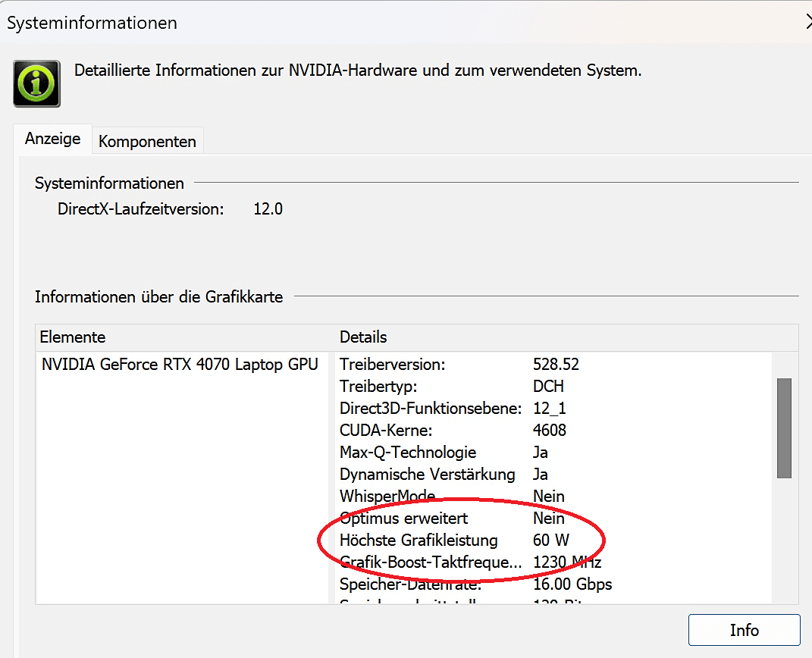Image resolution: width=812 pixels, height=658 pixels.
Task: Click the Systeminformationen window title
Action: tap(92, 23)
